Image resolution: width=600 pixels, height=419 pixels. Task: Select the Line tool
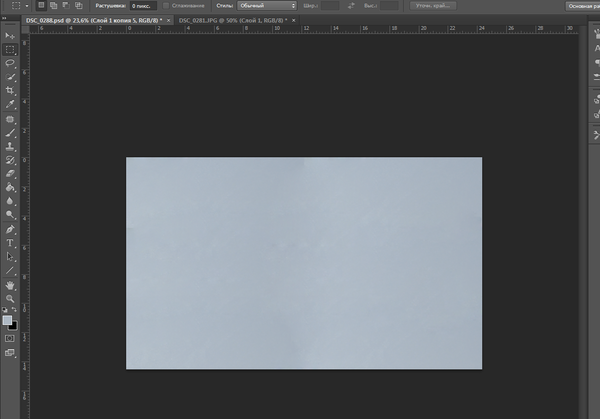[10, 271]
